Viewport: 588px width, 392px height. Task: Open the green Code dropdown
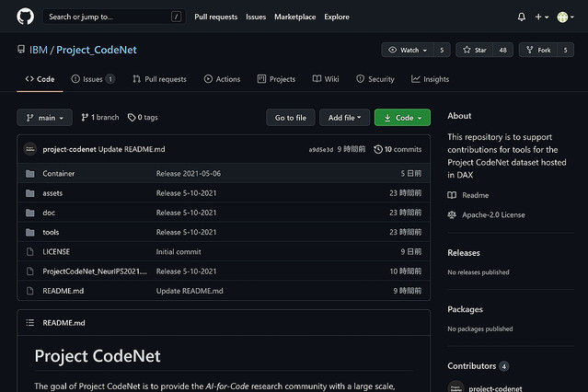402,118
